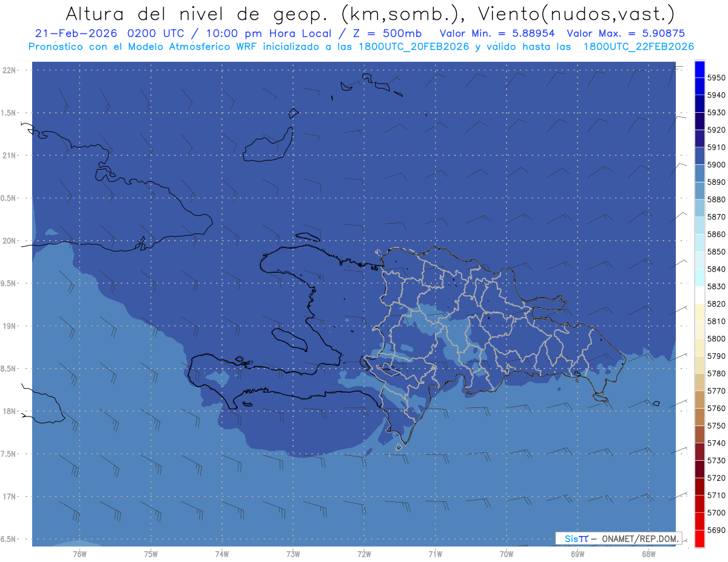728x562 pixels.
Task: Click the tan legend swatch between 5770 and 5780
Action: pyautogui.click(x=699, y=382)
